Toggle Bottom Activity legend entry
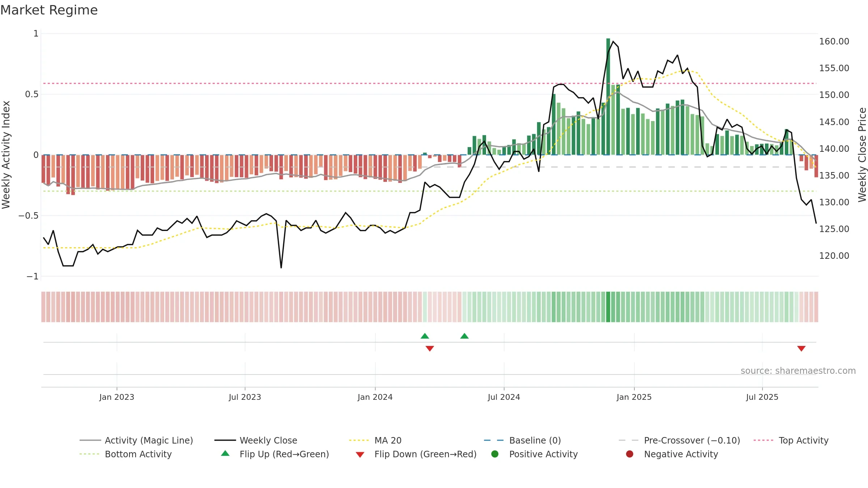Image resolution: width=868 pixels, height=488 pixels. pyautogui.click(x=125, y=454)
